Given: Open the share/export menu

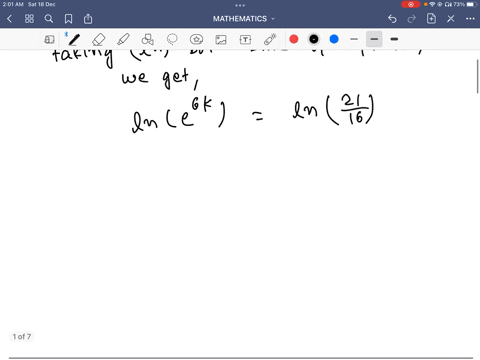Looking at the screenshot, I should tap(88, 19).
